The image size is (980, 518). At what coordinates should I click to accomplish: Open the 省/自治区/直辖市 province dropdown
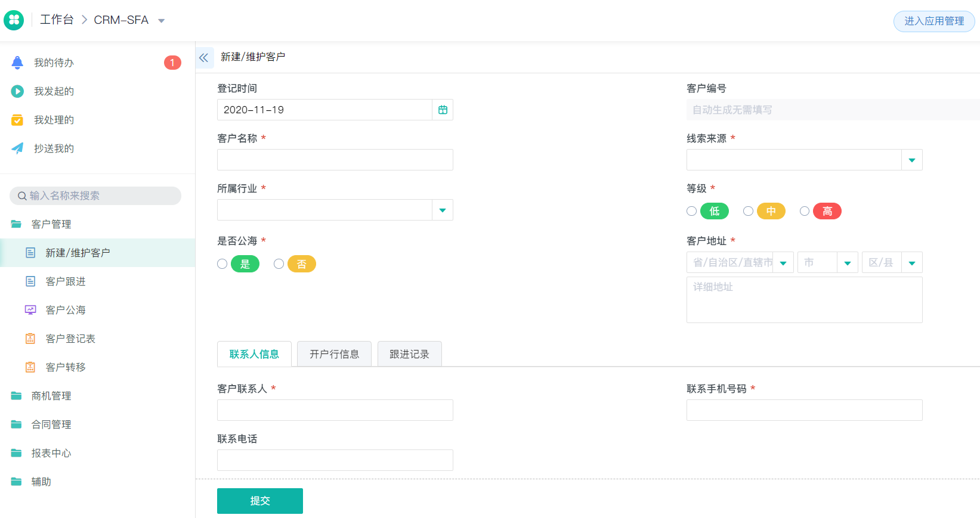click(x=783, y=263)
